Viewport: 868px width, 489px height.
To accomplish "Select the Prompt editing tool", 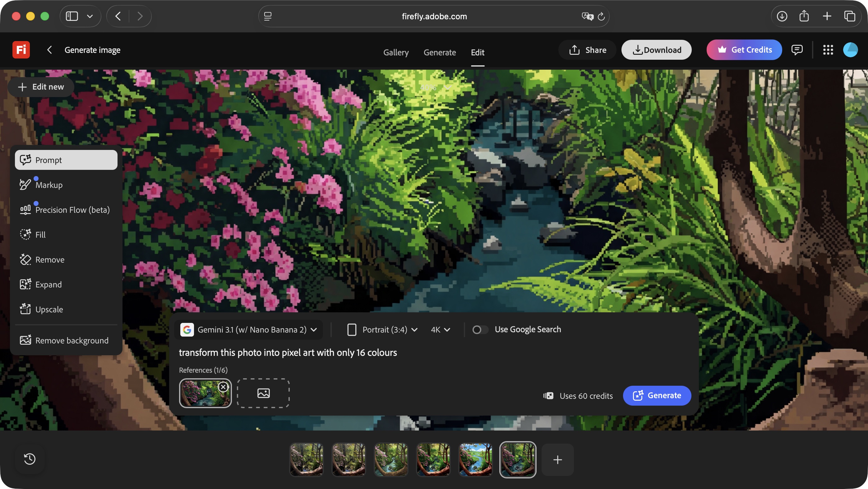I will click(66, 160).
